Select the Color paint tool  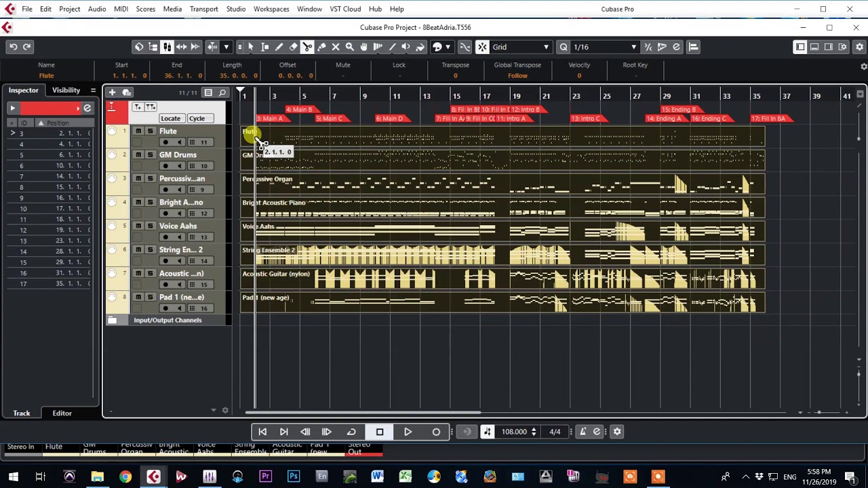(420, 47)
